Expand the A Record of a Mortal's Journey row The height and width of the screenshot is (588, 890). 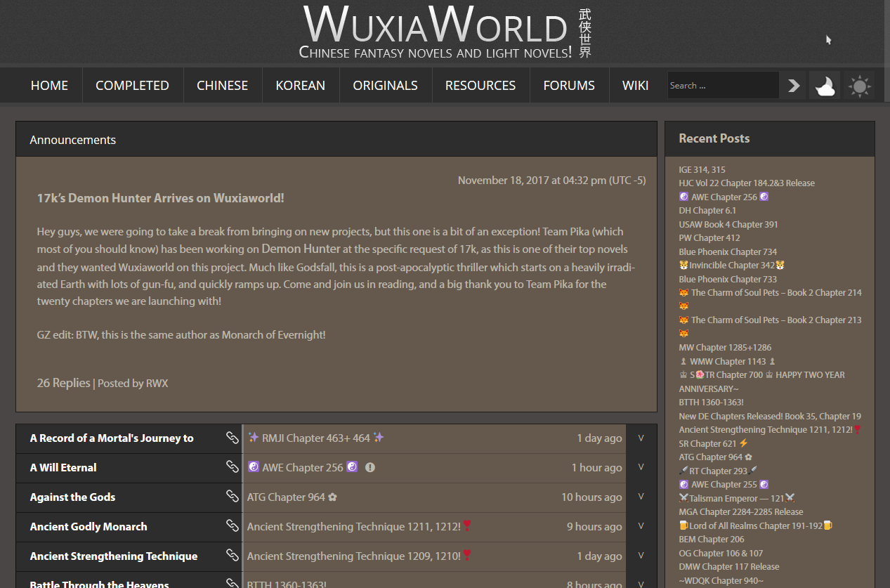point(641,438)
